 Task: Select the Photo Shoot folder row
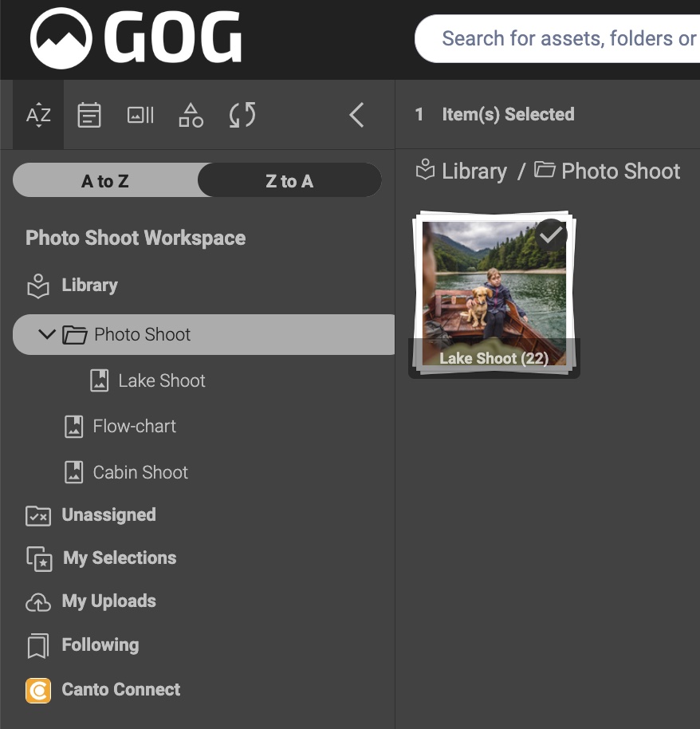pos(203,334)
